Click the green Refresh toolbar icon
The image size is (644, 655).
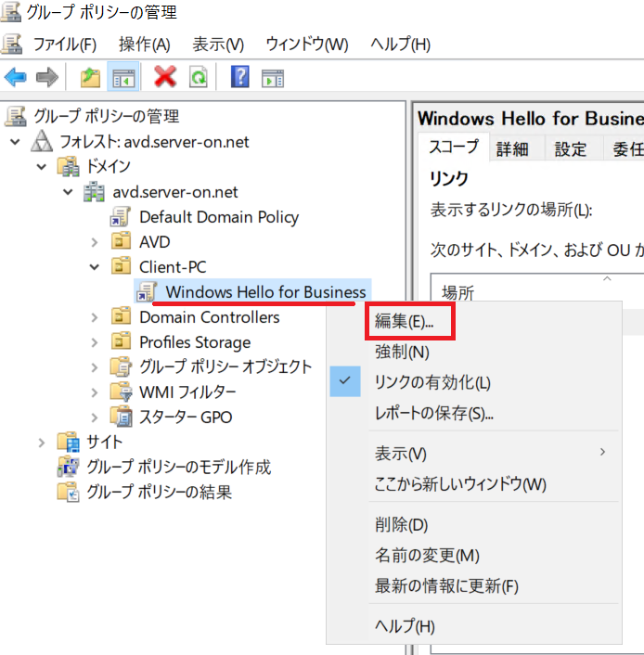click(198, 77)
